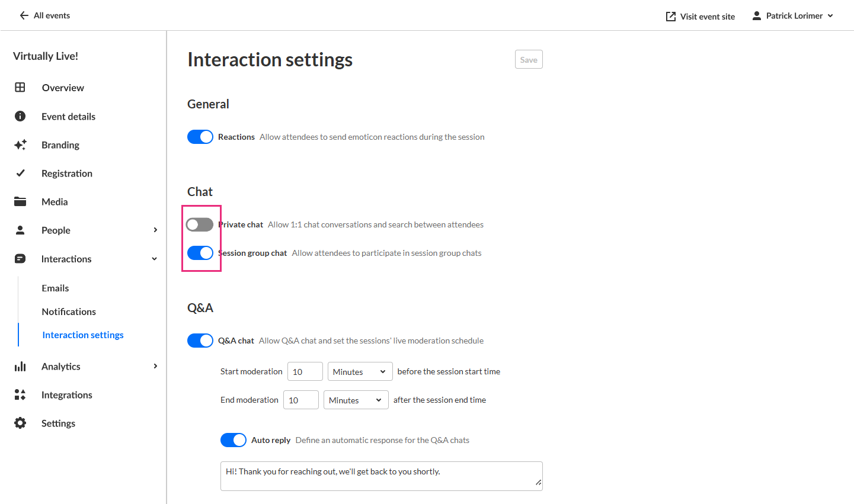Viewport: 854px width, 504px height.
Task: Go back to All events
Action: point(45,15)
